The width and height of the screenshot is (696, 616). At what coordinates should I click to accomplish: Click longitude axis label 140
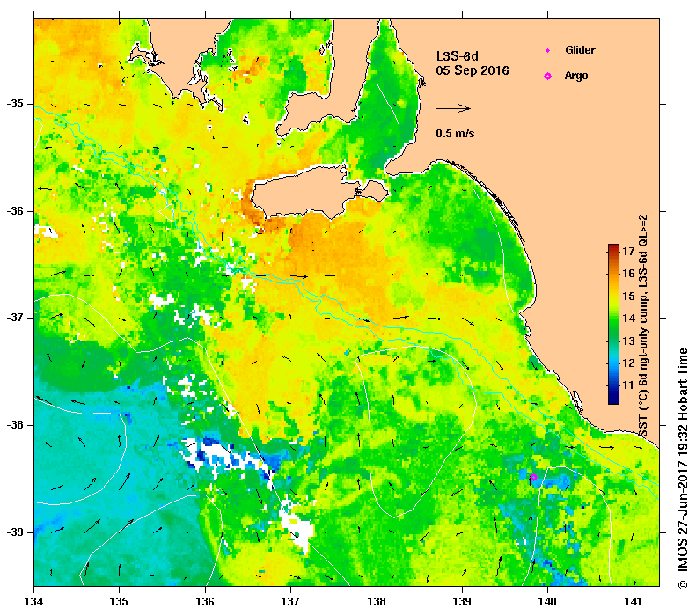coord(548,601)
